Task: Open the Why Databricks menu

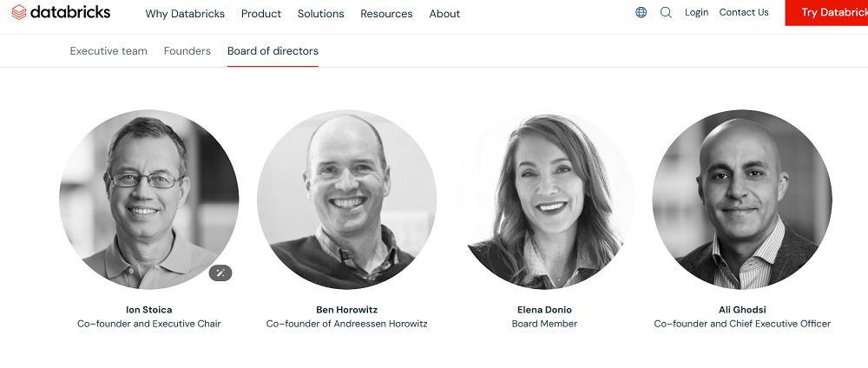Action: click(185, 14)
